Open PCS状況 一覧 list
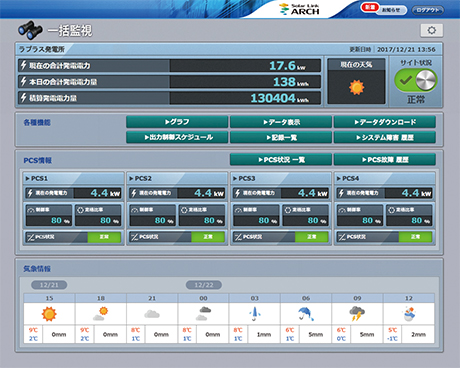This screenshot has width=460, height=368. coord(281,160)
